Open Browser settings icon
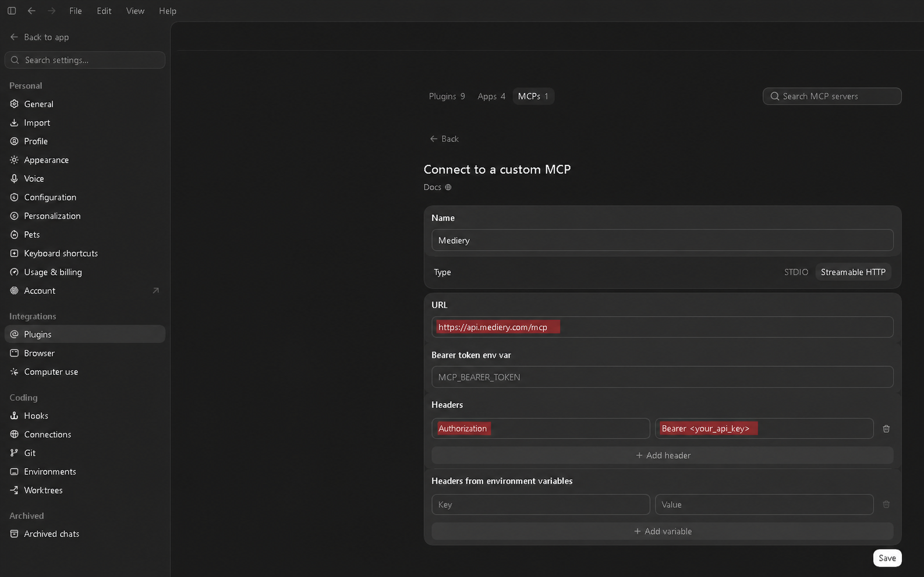924x577 pixels. click(x=15, y=353)
